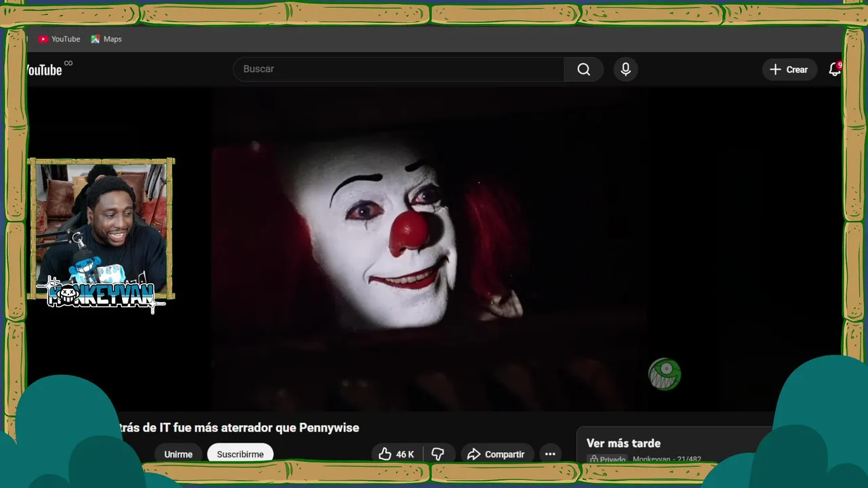
Task: Open the Maps bookmark
Action: (106, 39)
